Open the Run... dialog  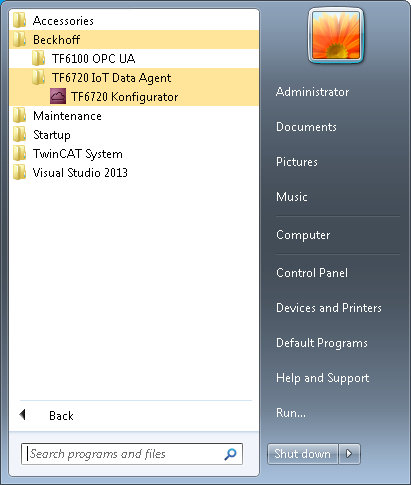point(291,413)
